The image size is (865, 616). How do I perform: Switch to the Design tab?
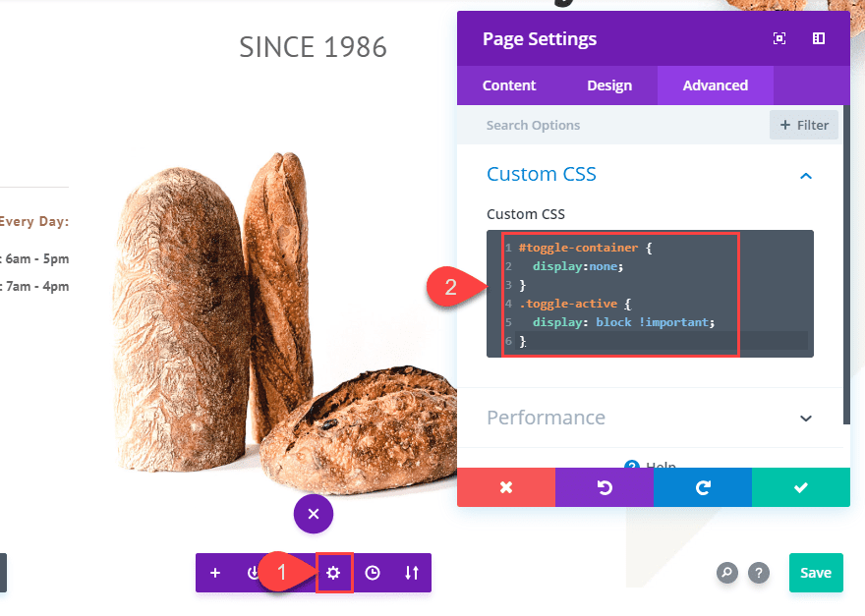click(609, 85)
